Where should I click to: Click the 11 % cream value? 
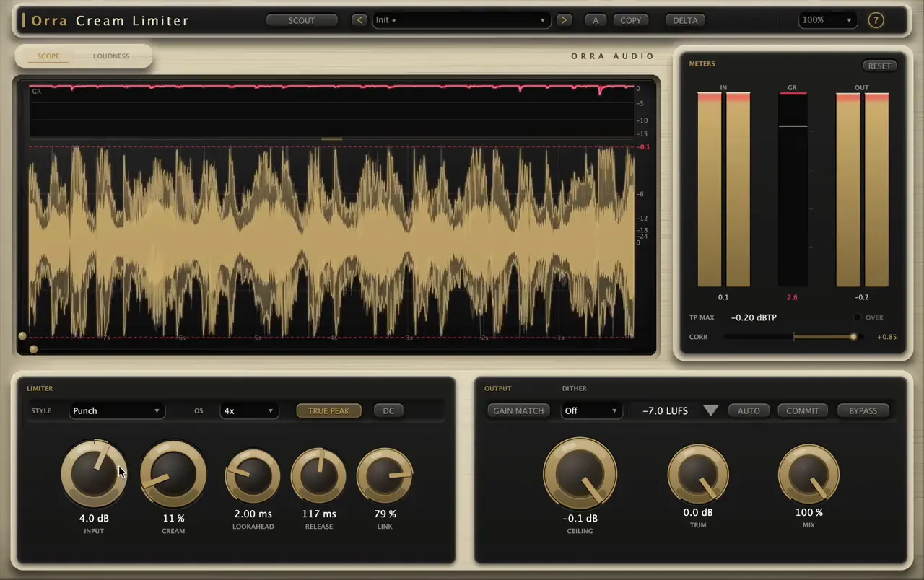(173, 518)
